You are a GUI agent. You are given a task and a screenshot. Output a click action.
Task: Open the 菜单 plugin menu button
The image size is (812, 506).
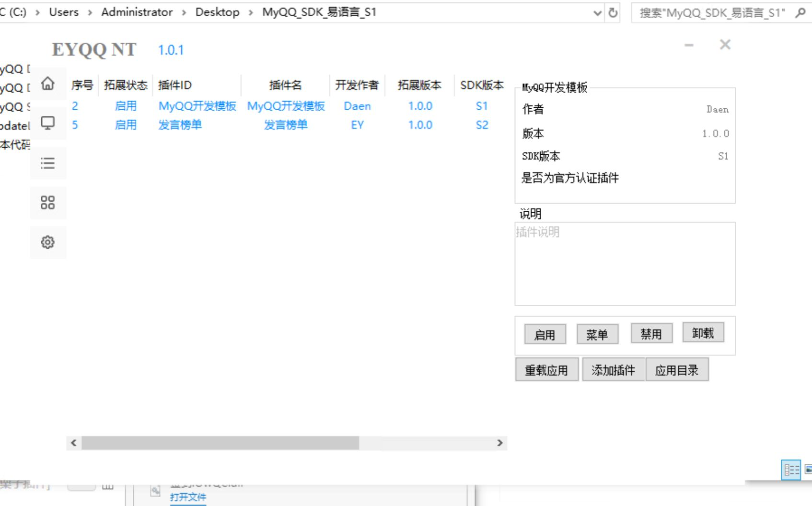coord(597,334)
